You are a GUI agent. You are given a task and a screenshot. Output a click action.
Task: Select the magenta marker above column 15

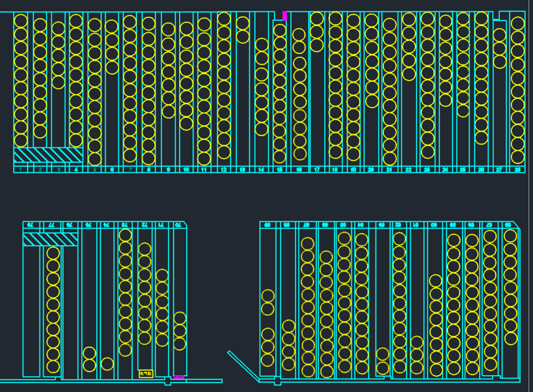[x=285, y=16]
